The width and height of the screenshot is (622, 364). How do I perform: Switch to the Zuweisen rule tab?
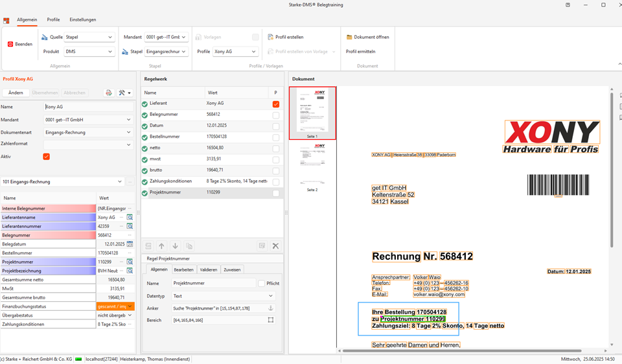pos(232,269)
